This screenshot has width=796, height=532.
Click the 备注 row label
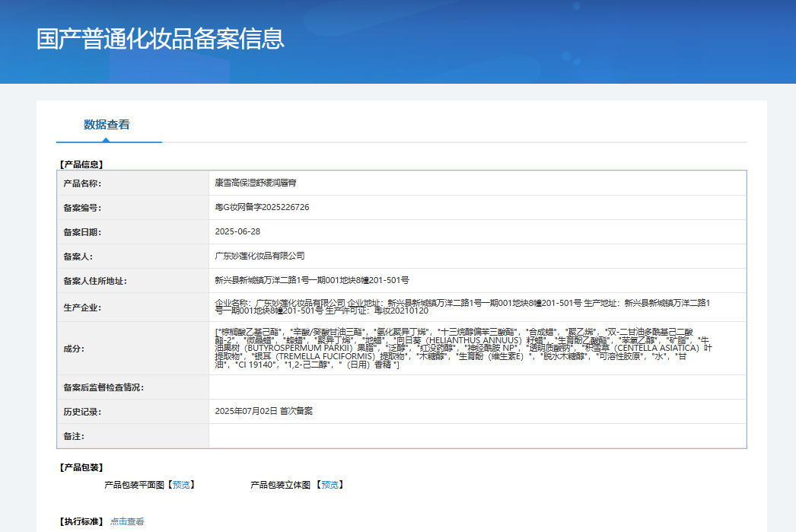point(74,436)
